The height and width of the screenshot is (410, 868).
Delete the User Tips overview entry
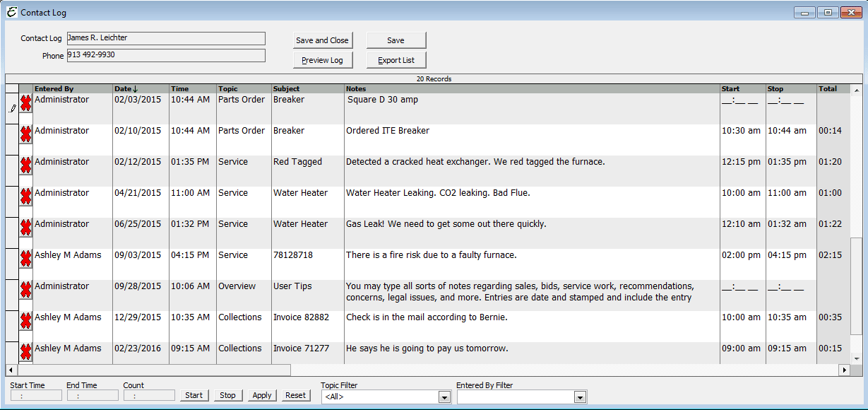[25, 290]
